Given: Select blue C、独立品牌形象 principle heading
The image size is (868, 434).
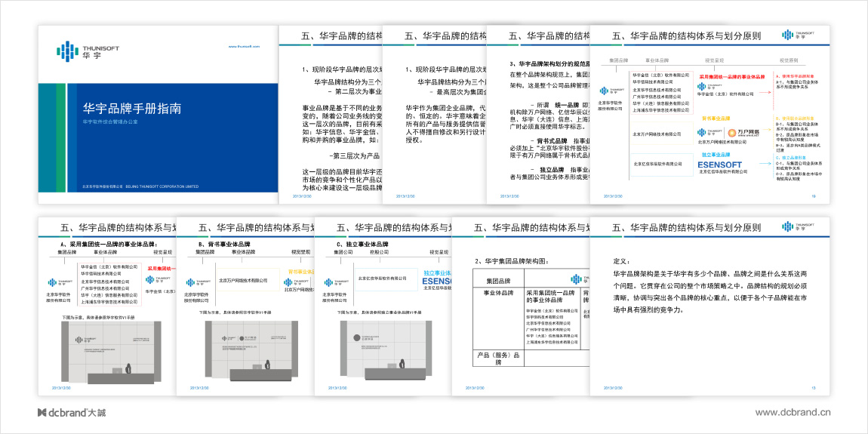Looking at the screenshot, I should point(790,157).
